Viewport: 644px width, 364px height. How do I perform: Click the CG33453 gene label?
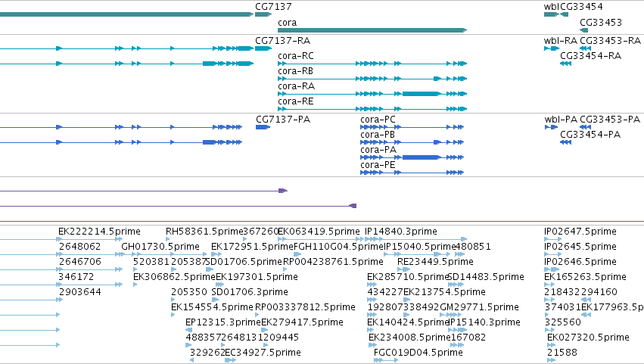click(600, 23)
